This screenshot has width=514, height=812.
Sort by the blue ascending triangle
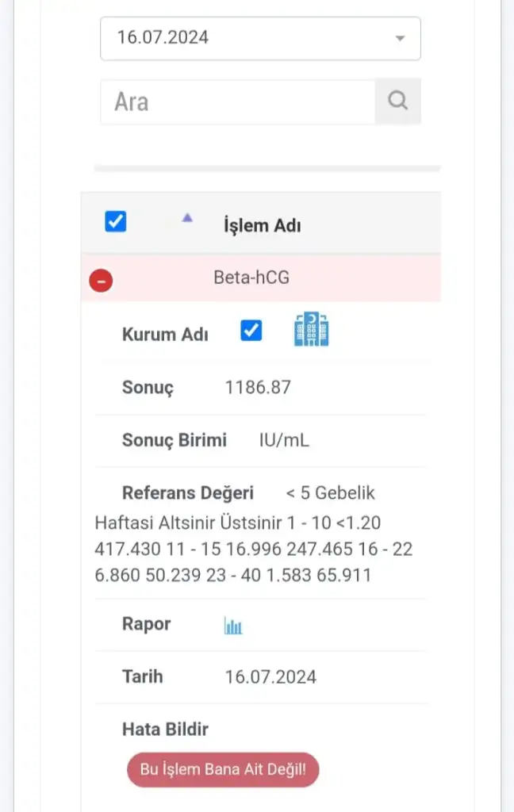click(x=187, y=218)
